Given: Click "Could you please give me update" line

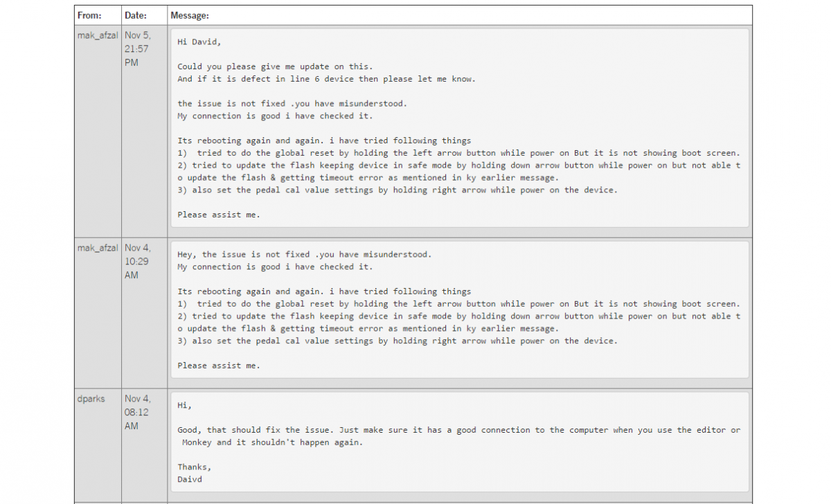Looking at the screenshot, I should point(274,66).
